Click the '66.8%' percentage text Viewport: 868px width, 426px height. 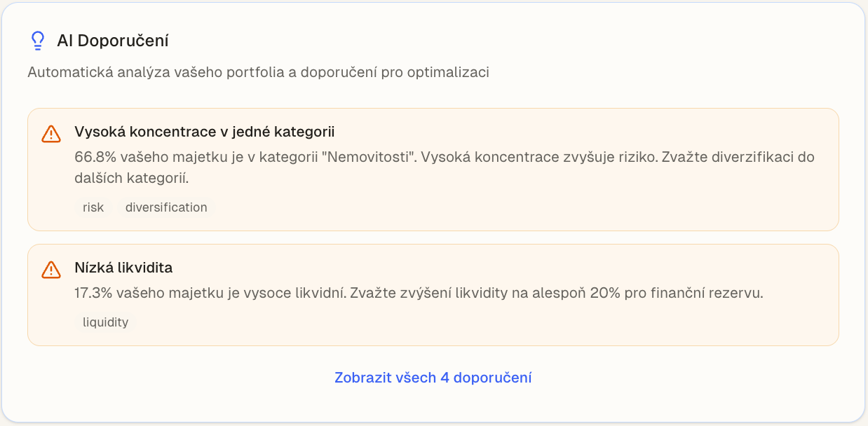[95, 157]
